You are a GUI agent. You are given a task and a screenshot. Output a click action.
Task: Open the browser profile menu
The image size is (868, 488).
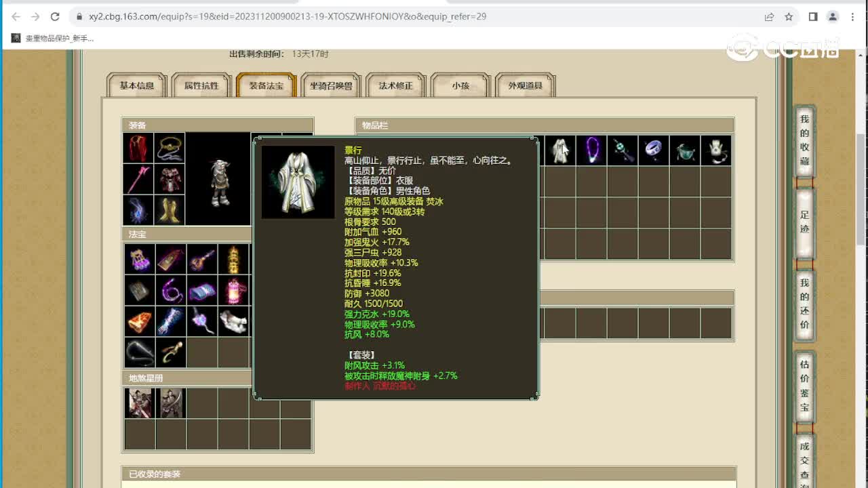coord(833,16)
